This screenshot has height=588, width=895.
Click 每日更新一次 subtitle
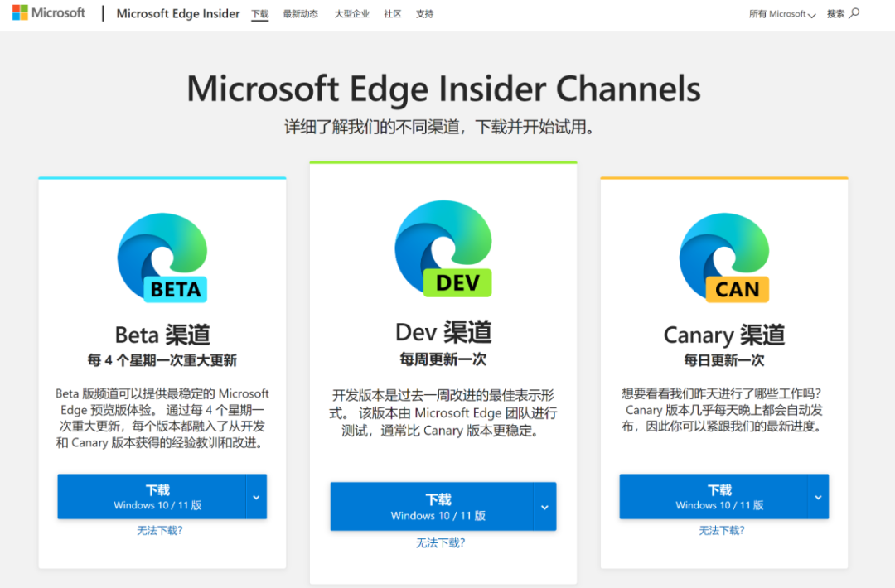click(724, 360)
